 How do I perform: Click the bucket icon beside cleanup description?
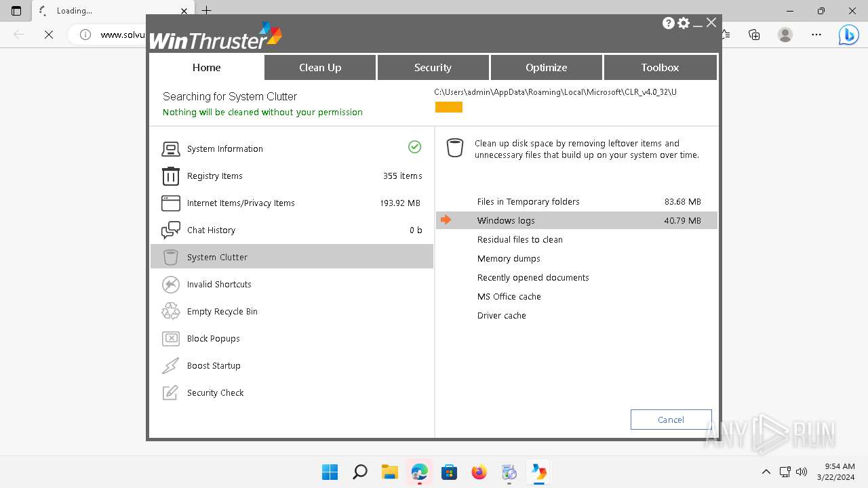click(455, 148)
